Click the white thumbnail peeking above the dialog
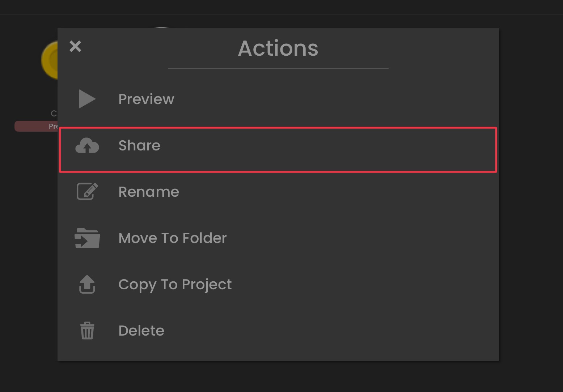563x392 pixels. coord(161,27)
